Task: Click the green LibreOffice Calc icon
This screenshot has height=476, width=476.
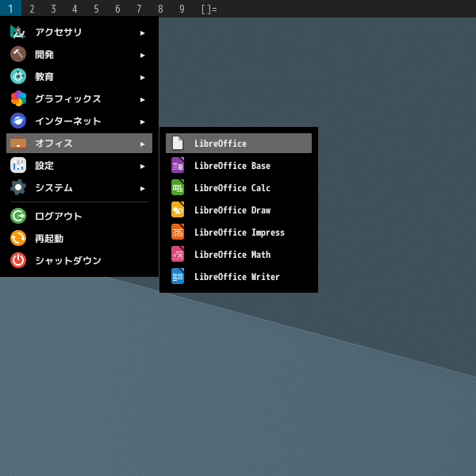Action: click(x=178, y=187)
